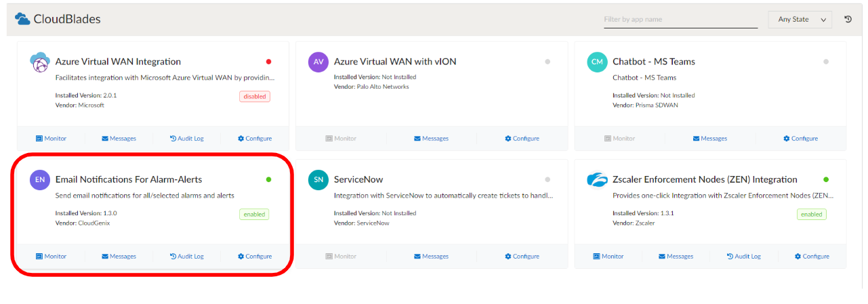Open Messages for Chatbot - MS Teams
The image size is (868, 304).
(x=709, y=138)
